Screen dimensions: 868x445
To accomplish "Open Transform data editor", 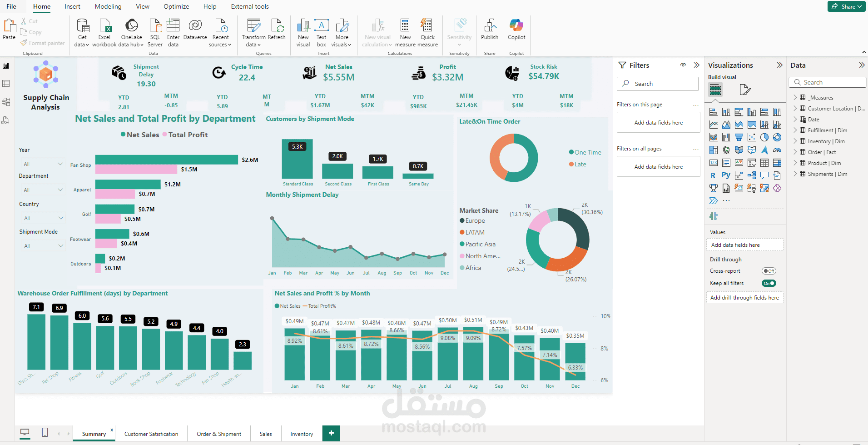I will [x=253, y=33].
